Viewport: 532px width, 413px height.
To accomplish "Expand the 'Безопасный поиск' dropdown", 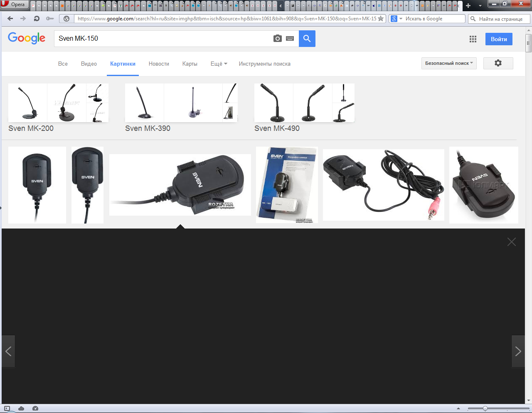I will pyautogui.click(x=449, y=63).
